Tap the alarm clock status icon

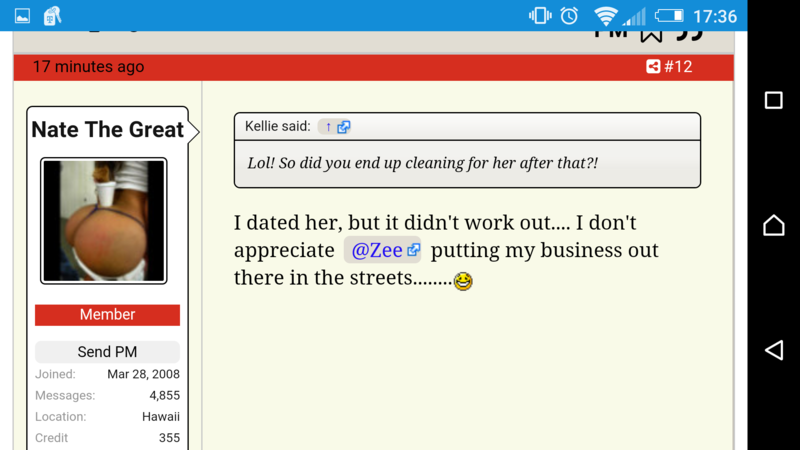(x=569, y=16)
